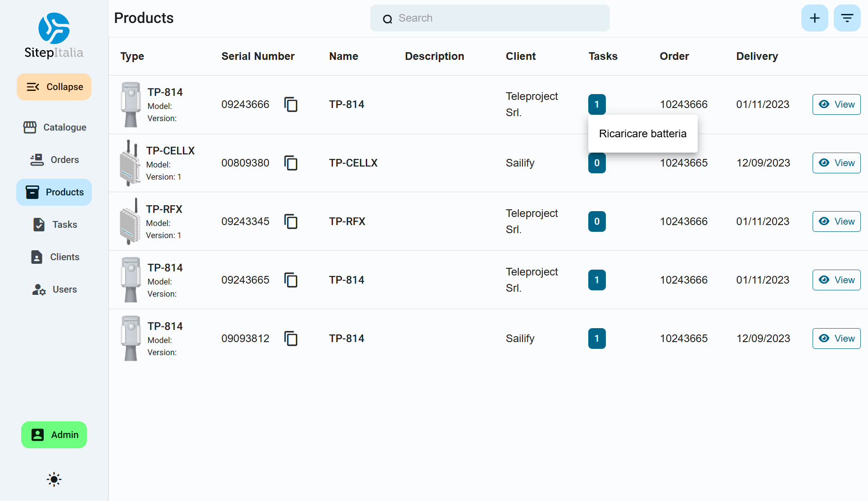Copy serial number 00809380
Image resolution: width=868 pixels, height=501 pixels.
(x=291, y=163)
